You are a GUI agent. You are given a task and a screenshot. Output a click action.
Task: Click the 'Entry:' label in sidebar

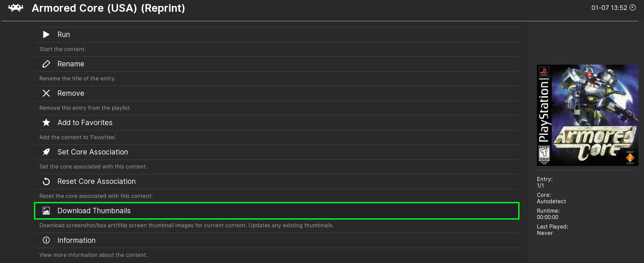pos(545,179)
